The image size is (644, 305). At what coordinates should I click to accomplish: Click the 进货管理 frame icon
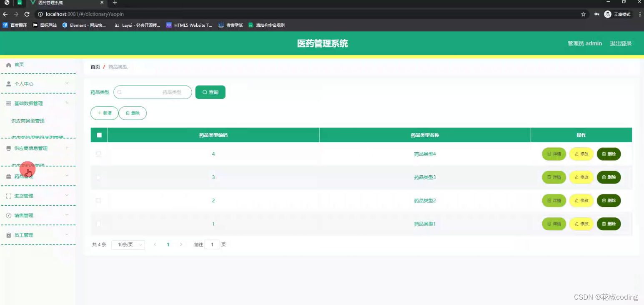point(9,196)
